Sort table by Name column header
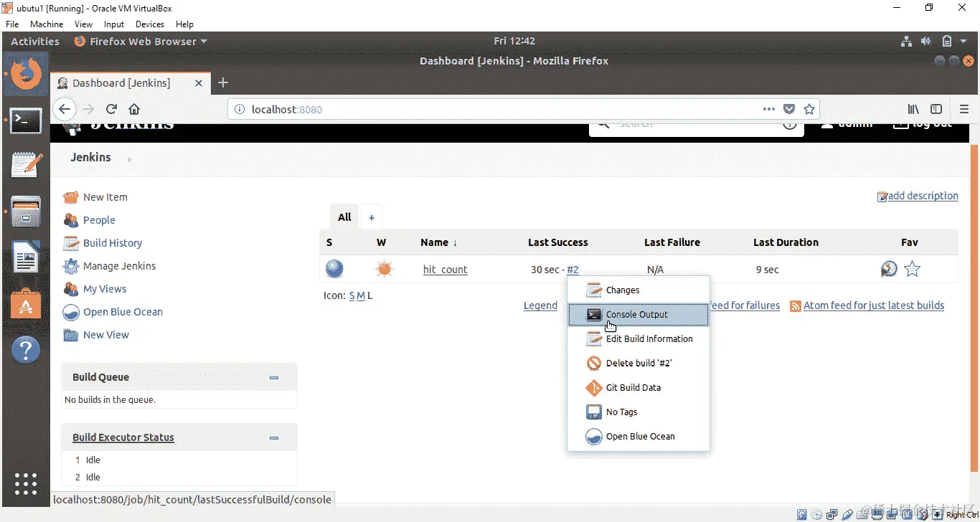Screen dimensions: 980x522 click(x=438, y=242)
